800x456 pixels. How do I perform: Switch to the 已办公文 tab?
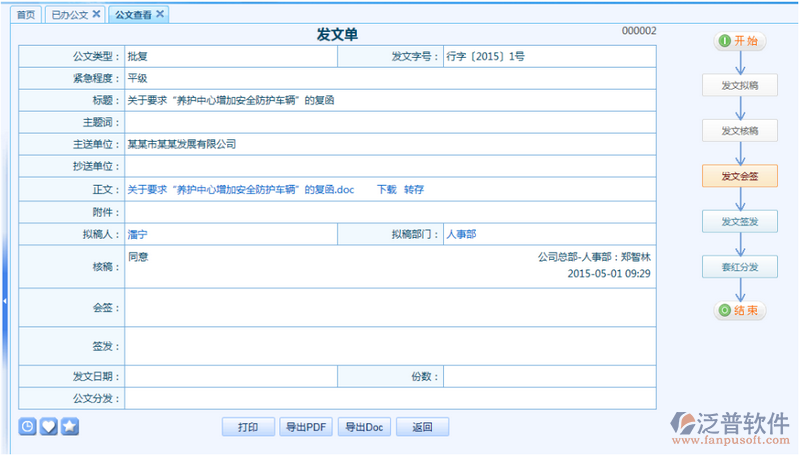point(68,15)
